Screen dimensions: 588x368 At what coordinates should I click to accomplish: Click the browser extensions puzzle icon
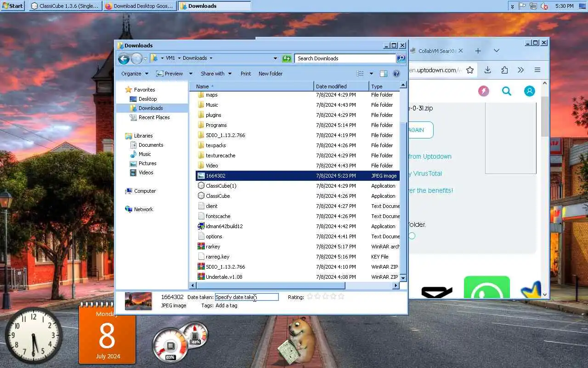tap(504, 70)
